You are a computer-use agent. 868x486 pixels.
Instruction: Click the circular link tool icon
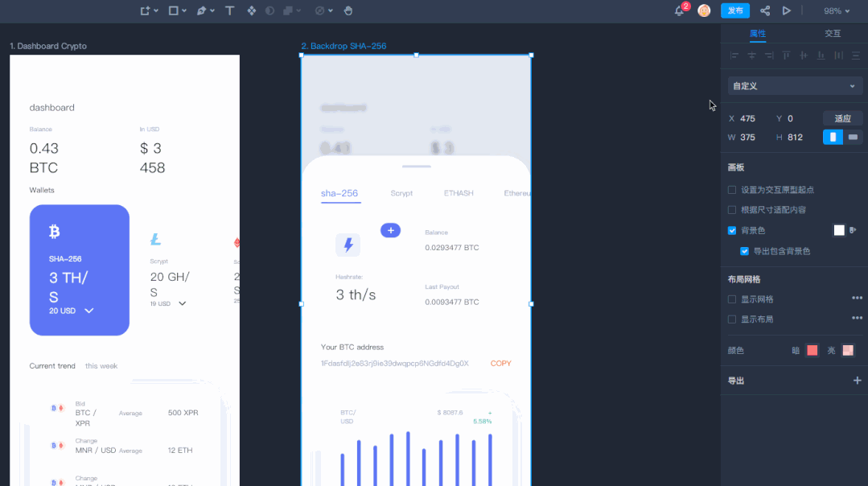pos(319,10)
